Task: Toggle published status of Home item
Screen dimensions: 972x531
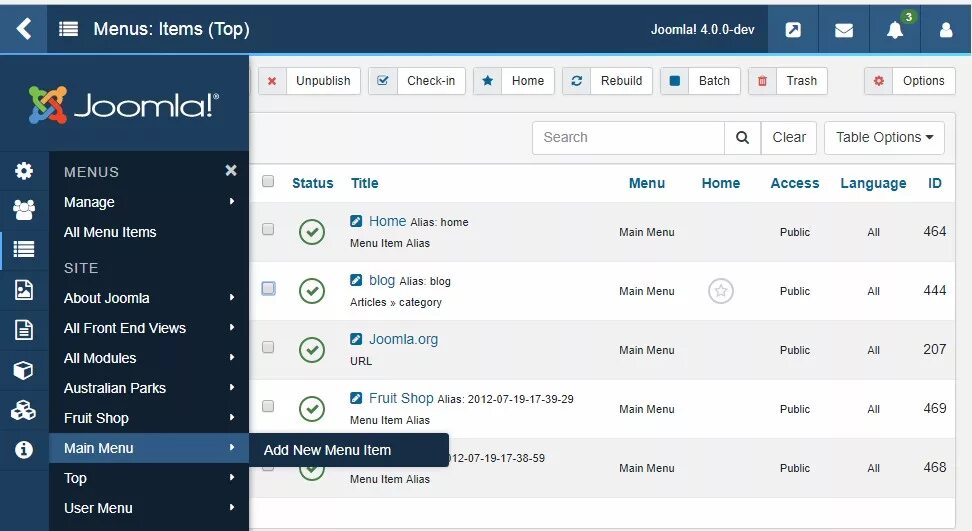Action: pos(312,232)
